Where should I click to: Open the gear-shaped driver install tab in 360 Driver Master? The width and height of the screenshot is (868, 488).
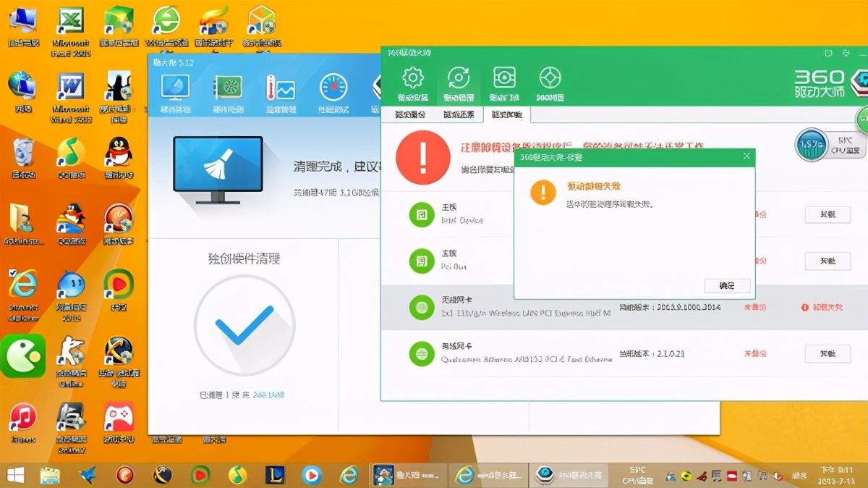[x=412, y=84]
